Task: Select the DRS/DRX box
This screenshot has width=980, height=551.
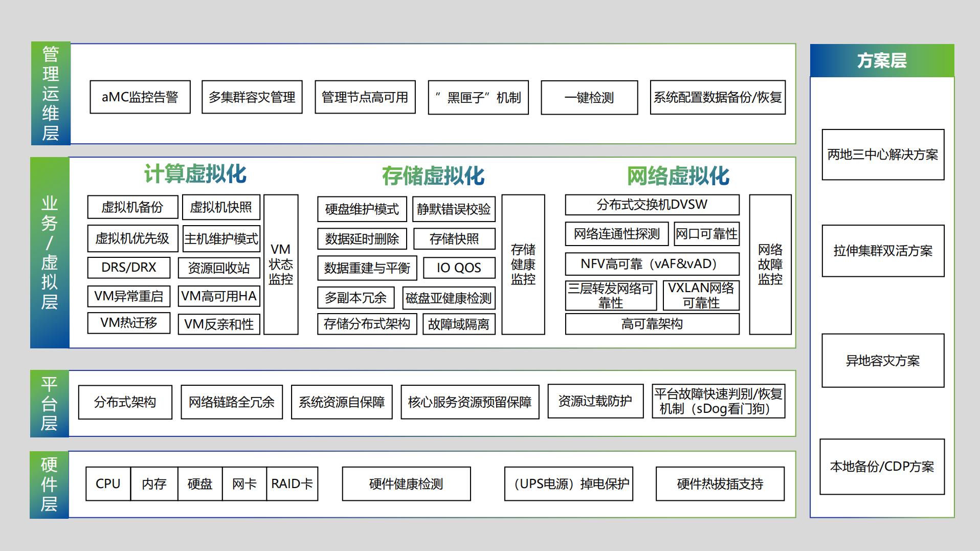Action: click(x=129, y=267)
